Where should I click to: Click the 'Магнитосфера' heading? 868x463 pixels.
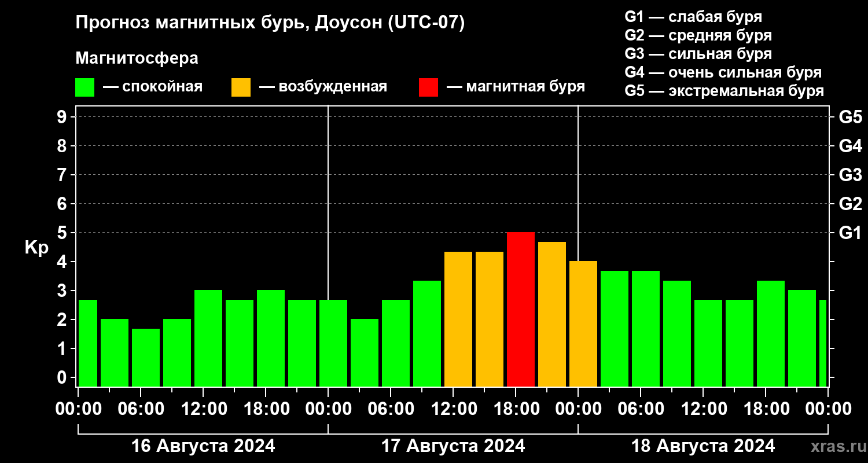[137, 58]
